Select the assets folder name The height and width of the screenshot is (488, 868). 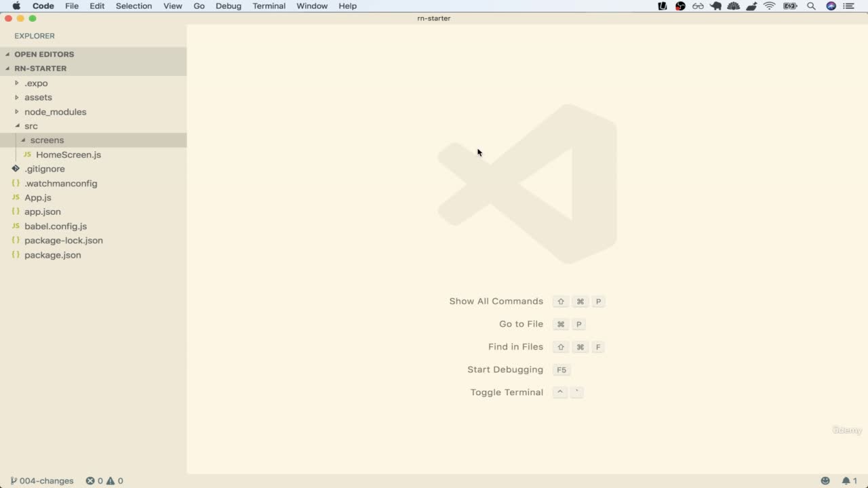[38, 98]
